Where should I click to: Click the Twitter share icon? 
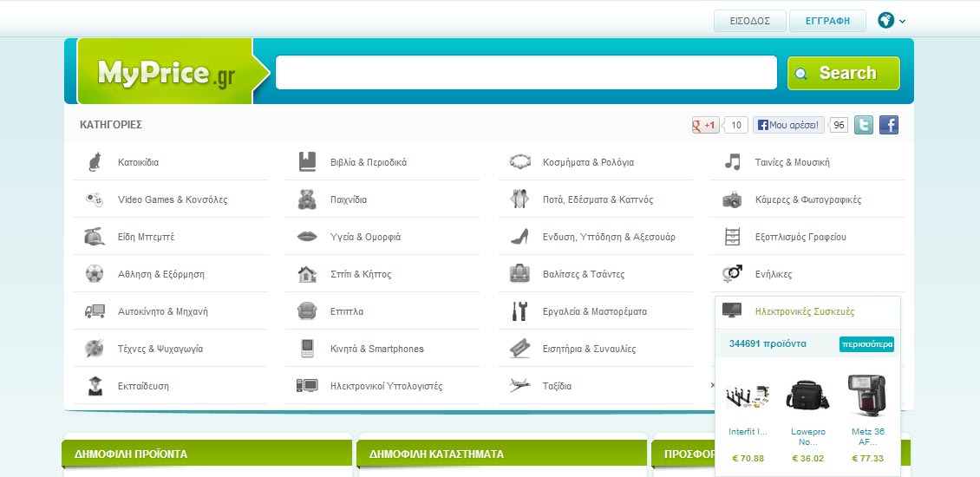[x=864, y=125]
